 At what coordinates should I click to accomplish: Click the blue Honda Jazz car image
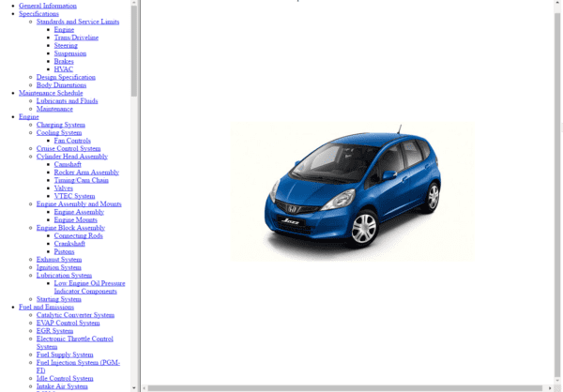point(352,191)
